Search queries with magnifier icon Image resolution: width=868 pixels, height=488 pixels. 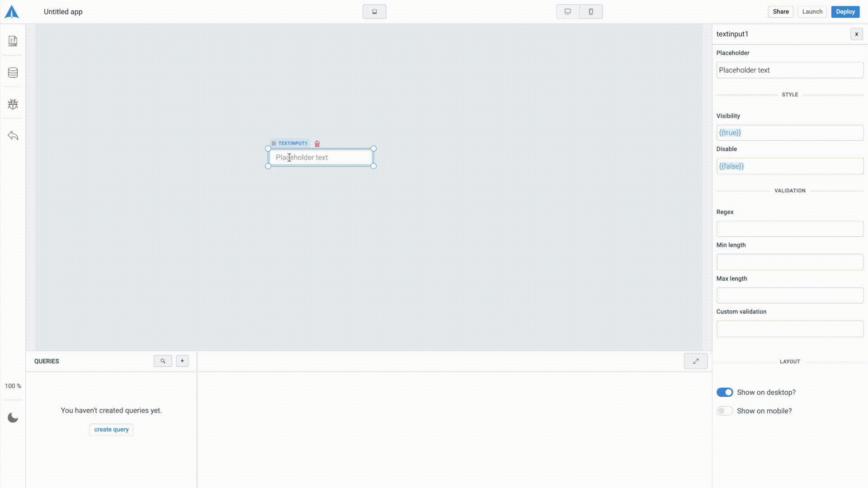[163, 361]
